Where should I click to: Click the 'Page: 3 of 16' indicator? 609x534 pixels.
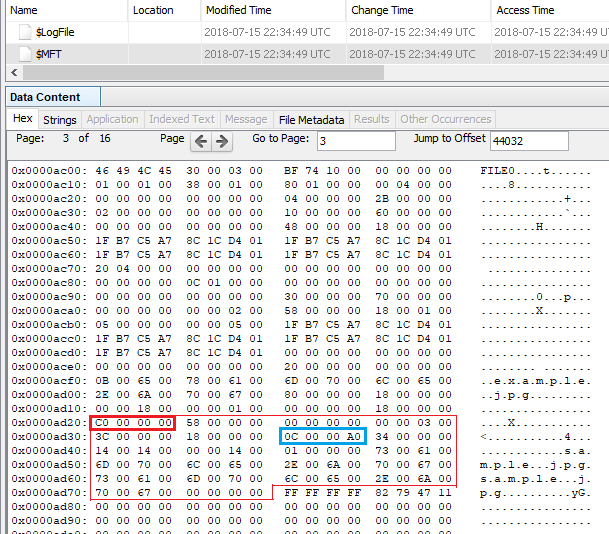pyautogui.click(x=63, y=138)
